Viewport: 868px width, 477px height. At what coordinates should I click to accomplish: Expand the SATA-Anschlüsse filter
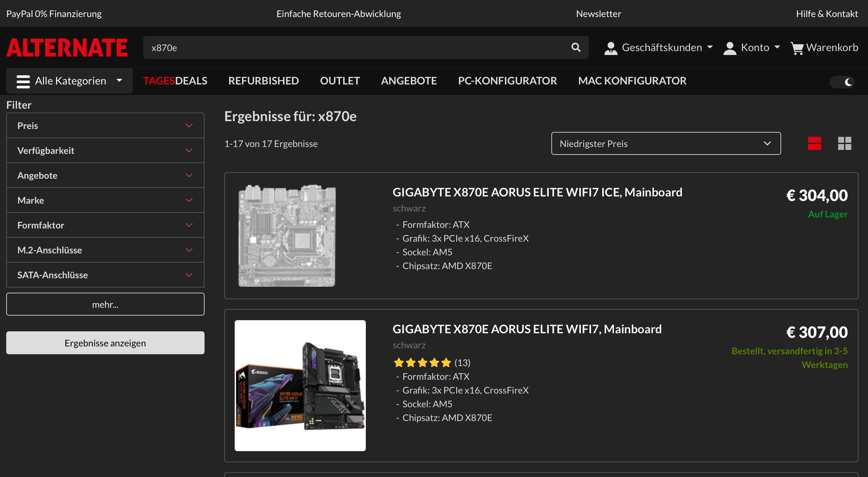tap(105, 275)
